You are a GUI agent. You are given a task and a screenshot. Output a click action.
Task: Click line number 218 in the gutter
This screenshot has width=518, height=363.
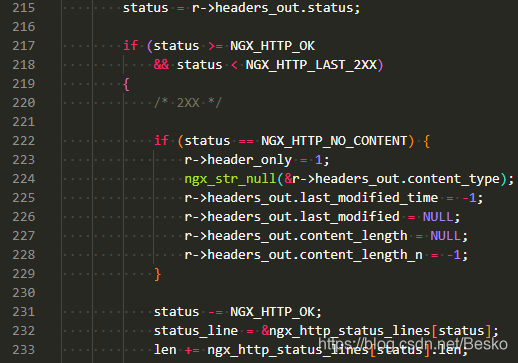tap(23, 65)
